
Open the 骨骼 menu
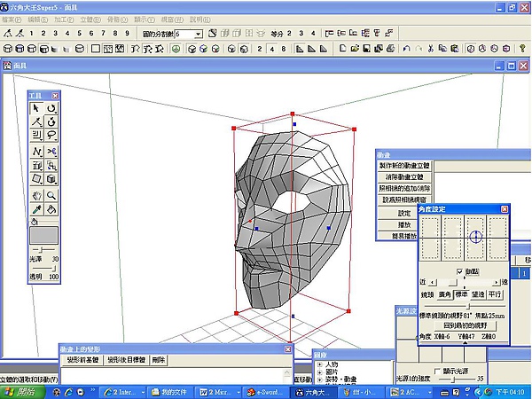[x=117, y=20]
